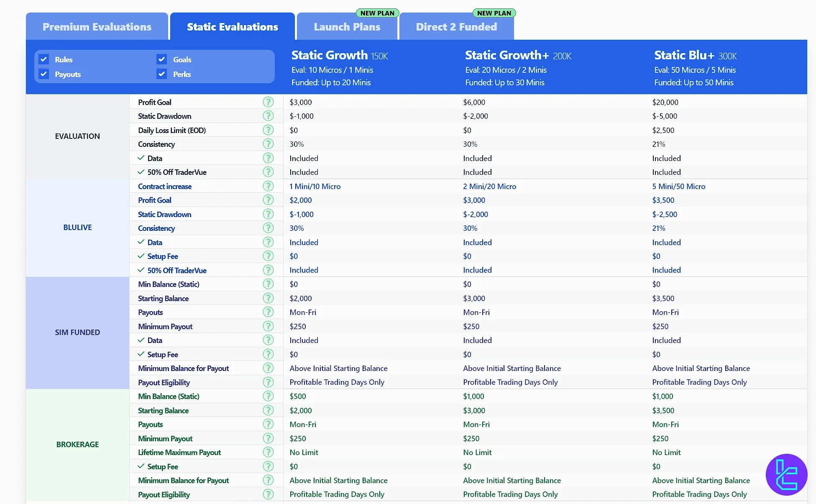
Task: Select the Direct 2 Funded tab
Action: (x=456, y=27)
